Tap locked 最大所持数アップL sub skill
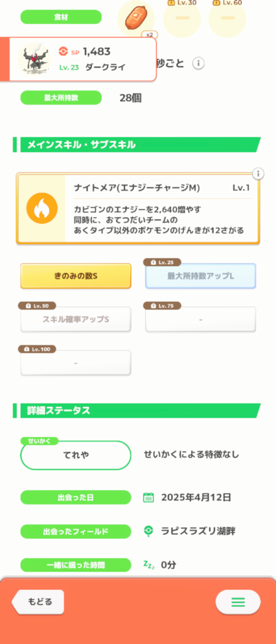Screen dimensions: 276x644 (x=201, y=276)
